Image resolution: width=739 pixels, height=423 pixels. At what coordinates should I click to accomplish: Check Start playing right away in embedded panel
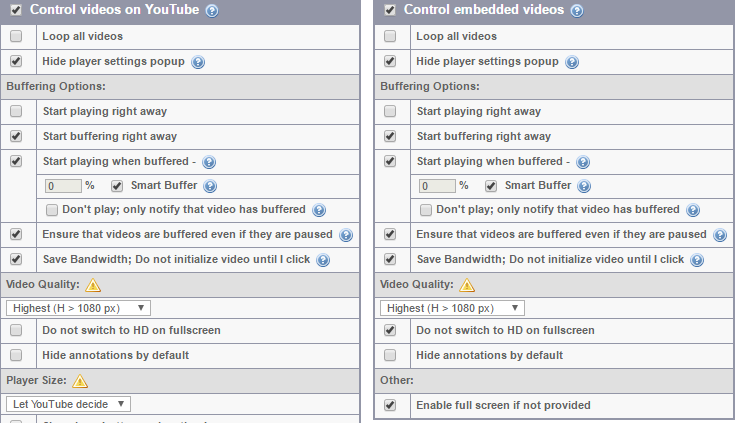390,111
